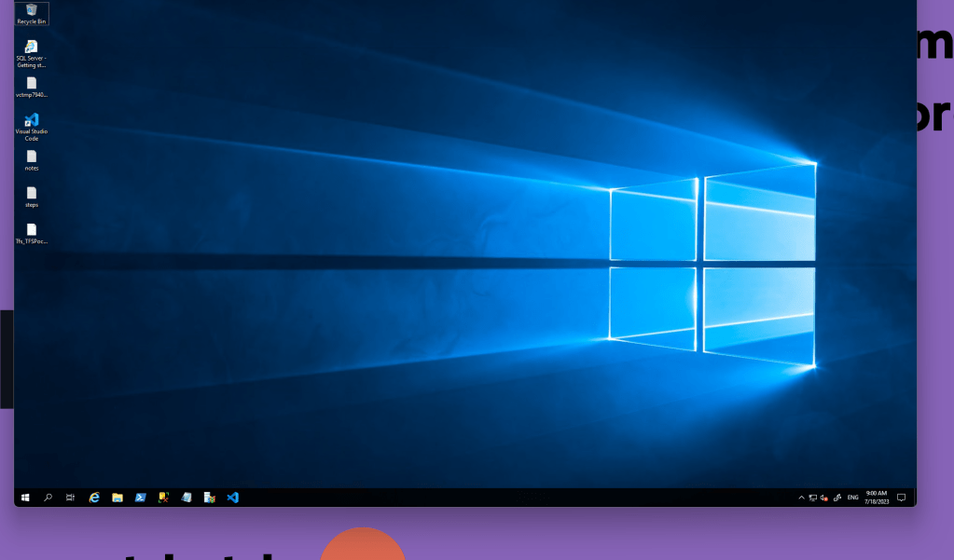
Task: Open the Action Center notifications icon
Action: coord(902,498)
